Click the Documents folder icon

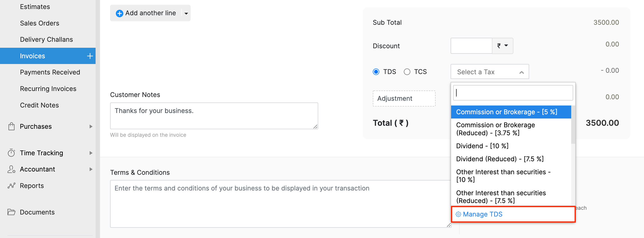point(12,212)
